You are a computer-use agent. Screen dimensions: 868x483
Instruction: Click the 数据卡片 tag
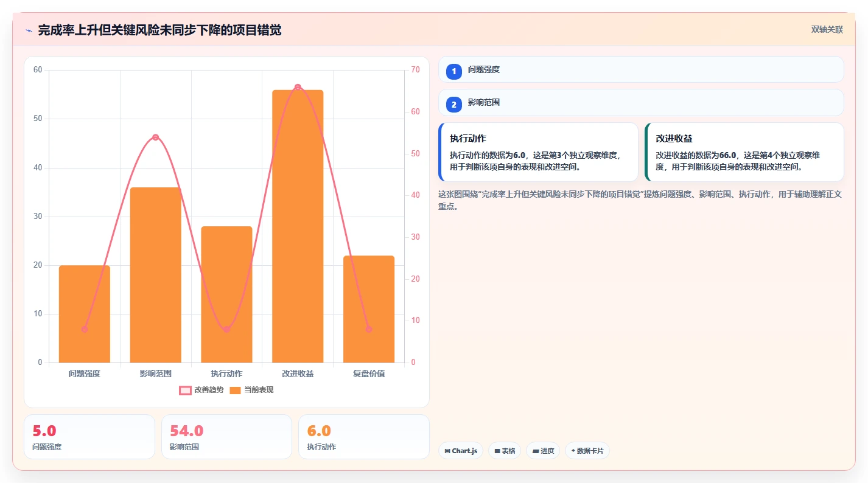coord(587,451)
